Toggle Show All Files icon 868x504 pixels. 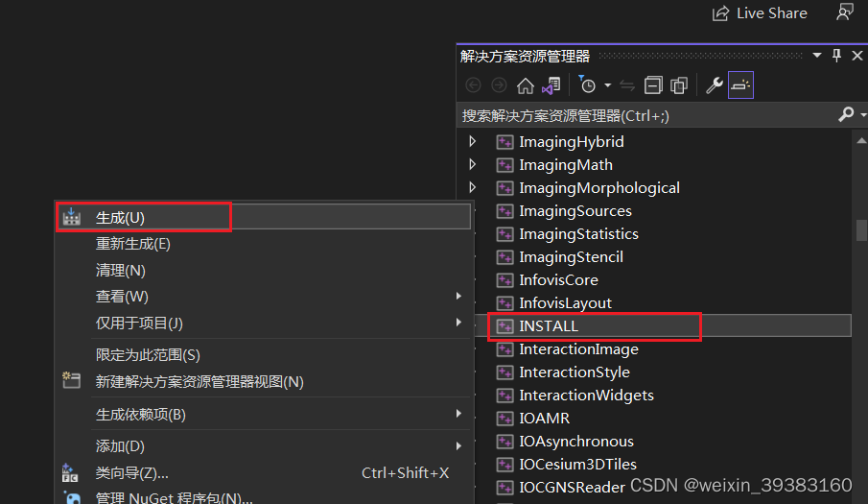[679, 85]
